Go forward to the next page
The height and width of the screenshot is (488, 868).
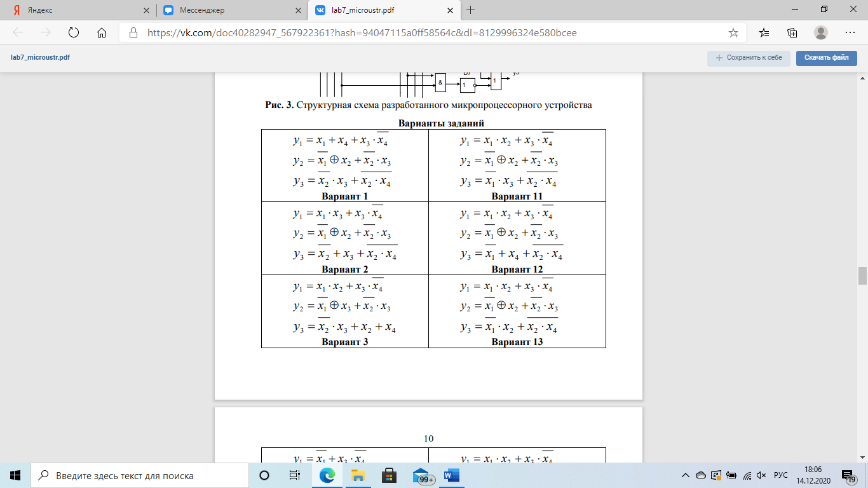(45, 33)
